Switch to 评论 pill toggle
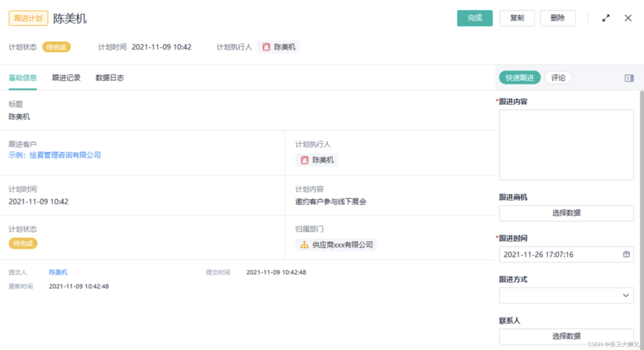The width and height of the screenshot is (644, 350). click(x=558, y=78)
